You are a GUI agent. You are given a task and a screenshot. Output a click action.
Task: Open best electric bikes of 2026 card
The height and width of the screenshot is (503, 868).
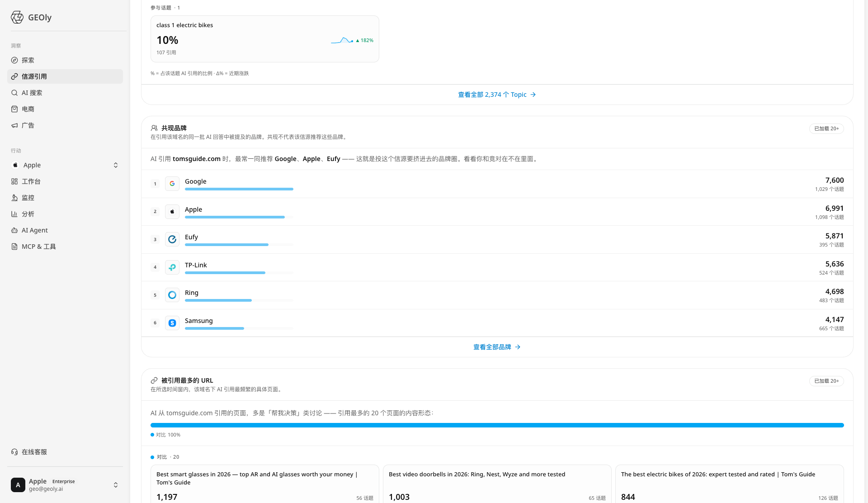click(729, 484)
